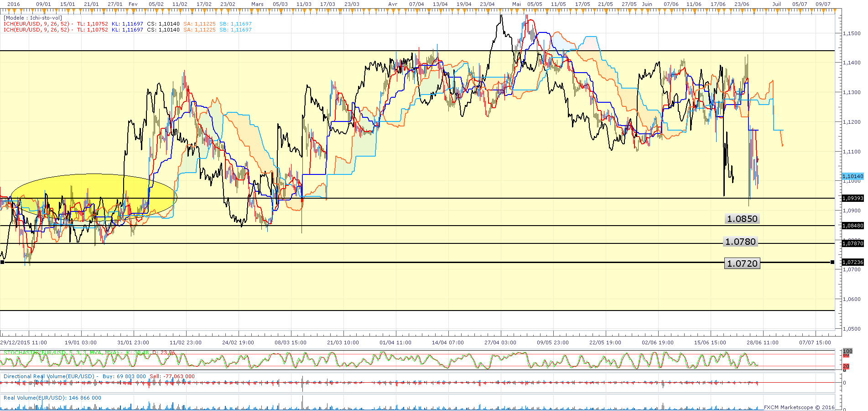Click the Modele Ichi-sto-vol template label

(x=33, y=18)
